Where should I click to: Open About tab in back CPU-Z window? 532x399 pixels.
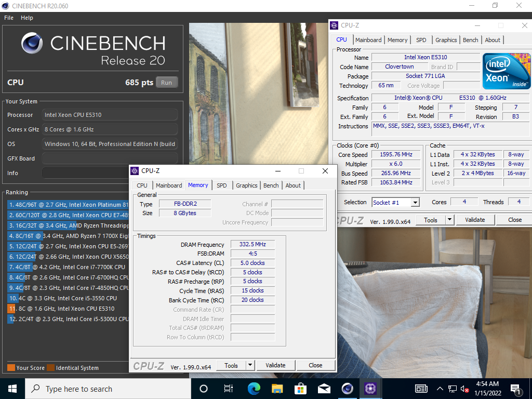click(x=493, y=40)
